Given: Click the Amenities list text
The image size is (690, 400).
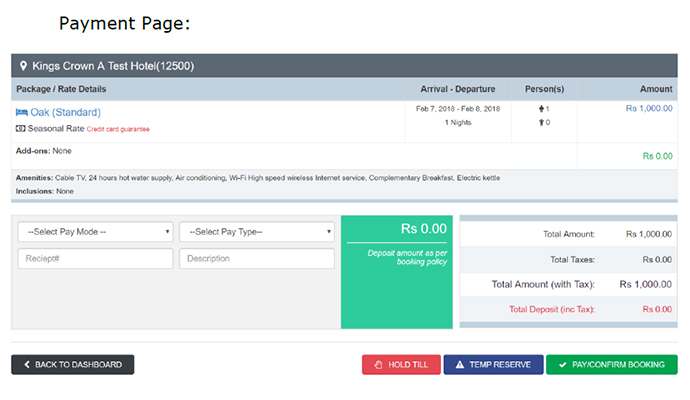Looking at the screenshot, I should tap(258, 178).
